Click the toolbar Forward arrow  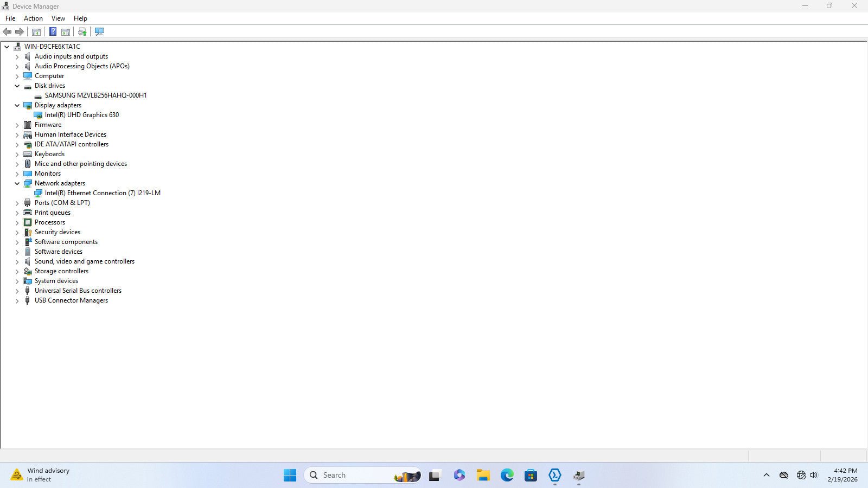20,32
